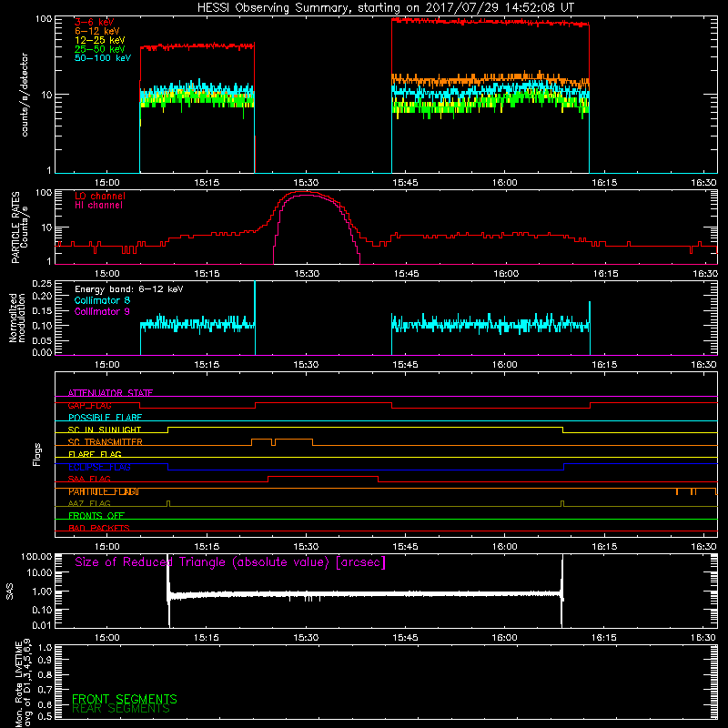Image resolution: width=728 pixels, height=728 pixels.
Task: Select the 100.00 tick on SAS axis
Action: coord(36,557)
